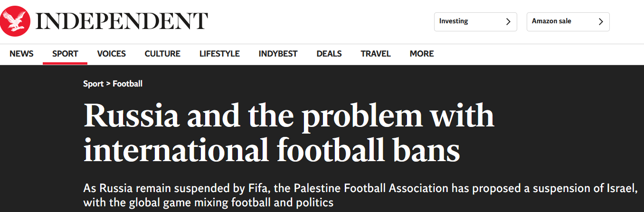
Task: Expand the More navigation menu
Action: tap(422, 54)
